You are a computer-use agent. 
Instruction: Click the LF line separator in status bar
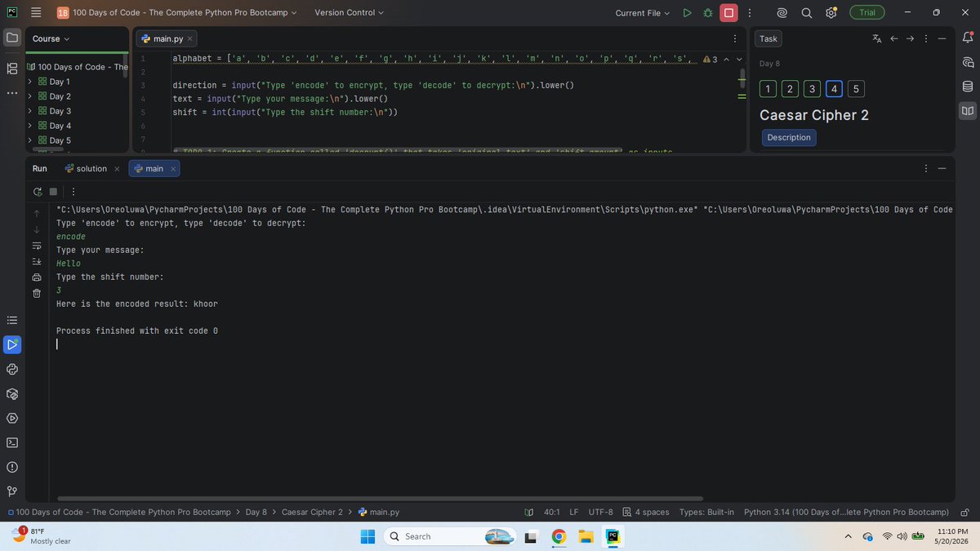[573, 512]
